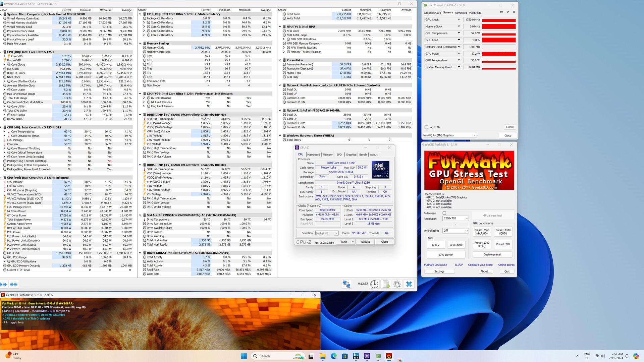Open the FurMark Resolution dropdown
Screen dimensions: 644x362
455,219
